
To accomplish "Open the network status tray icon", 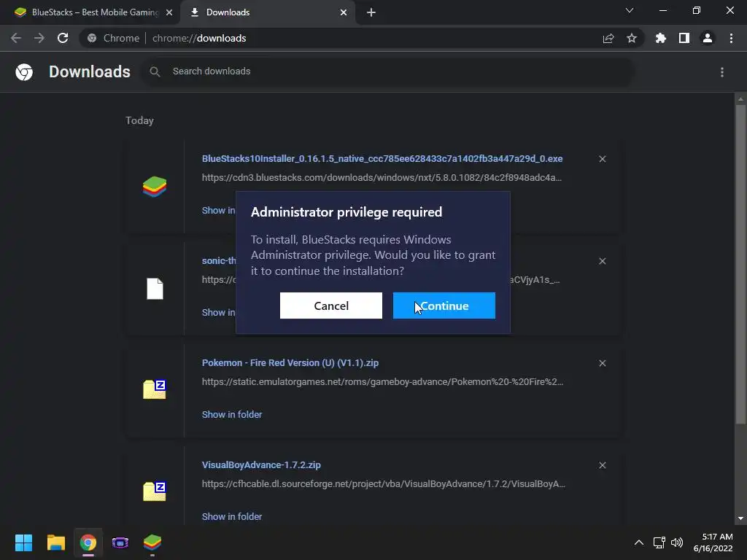I will coord(659,542).
